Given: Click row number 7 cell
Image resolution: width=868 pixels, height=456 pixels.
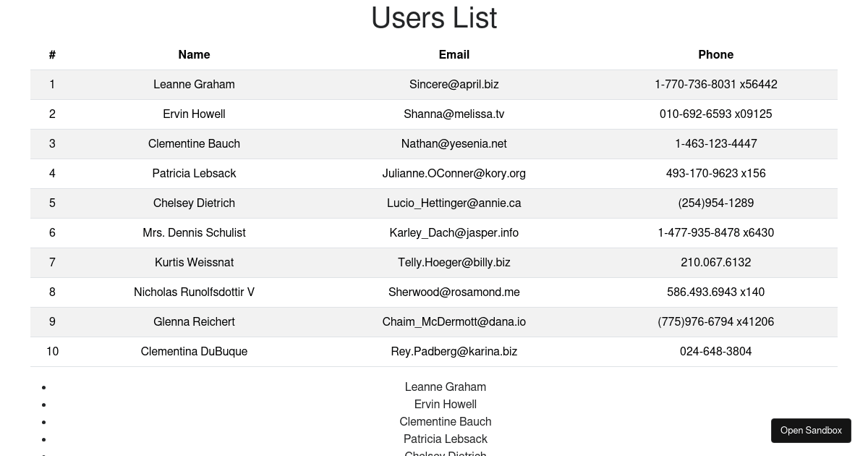Looking at the screenshot, I should (52, 263).
